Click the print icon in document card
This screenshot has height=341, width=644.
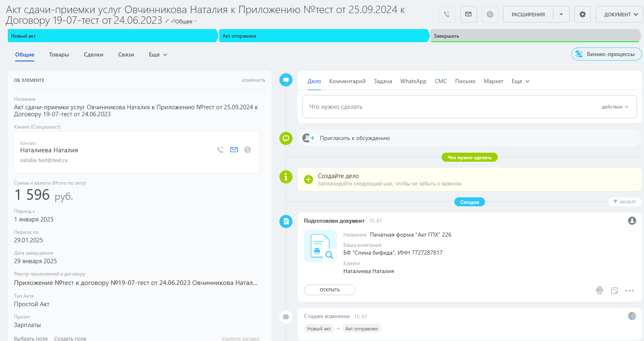pos(599,291)
